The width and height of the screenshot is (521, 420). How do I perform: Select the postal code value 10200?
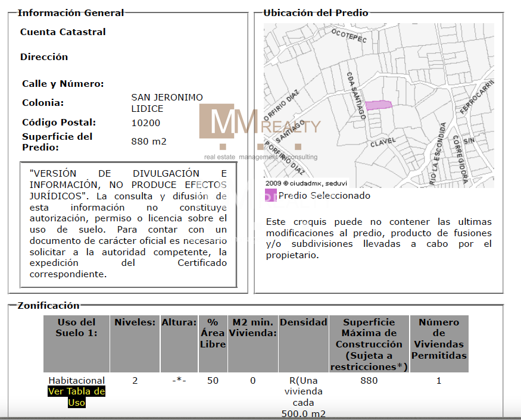(x=146, y=123)
